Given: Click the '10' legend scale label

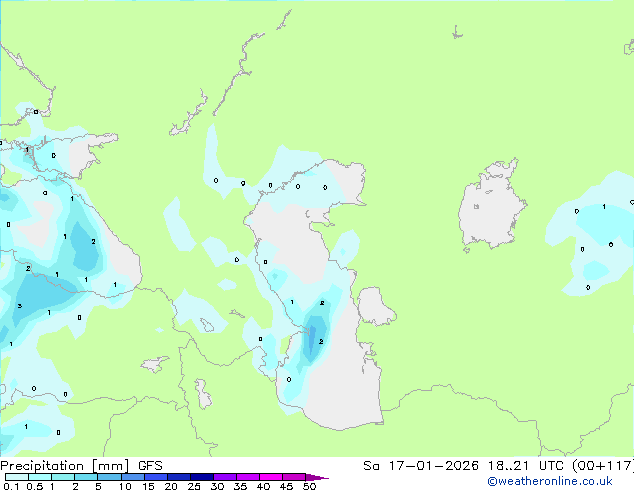Looking at the screenshot, I should [125, 486].
